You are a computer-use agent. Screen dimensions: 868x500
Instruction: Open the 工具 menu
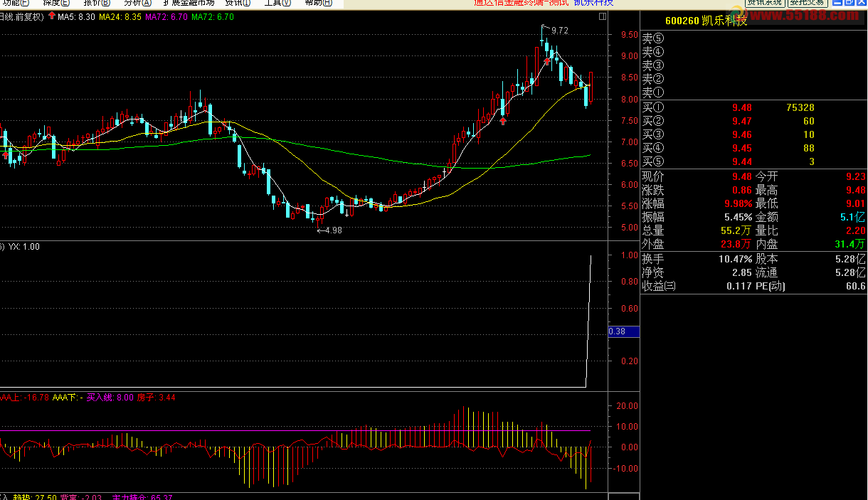[277, 3]
